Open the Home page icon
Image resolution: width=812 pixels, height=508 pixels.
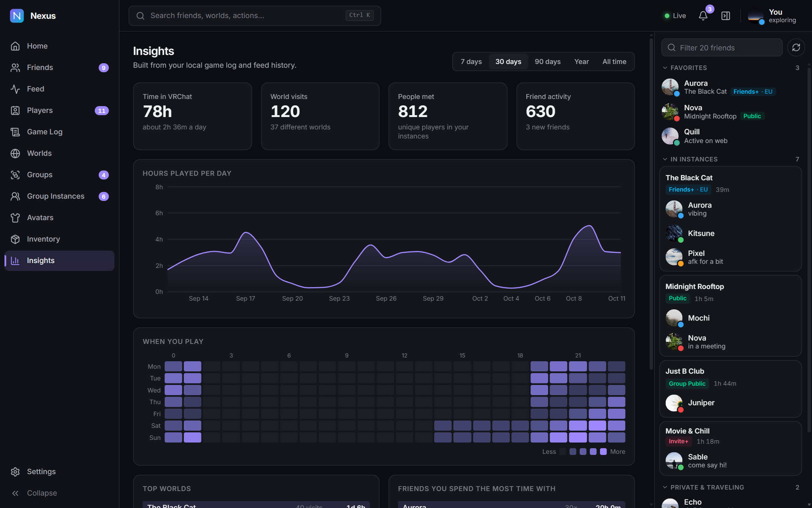[x=15, y=46]
